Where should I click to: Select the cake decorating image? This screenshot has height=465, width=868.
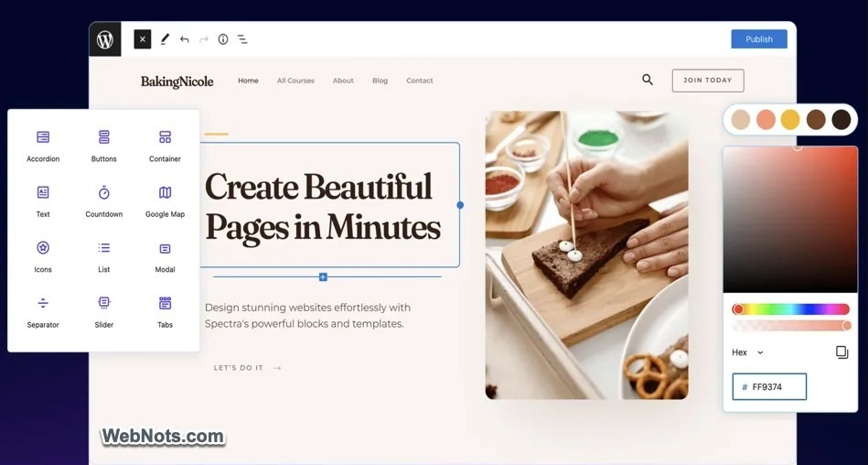587,255
